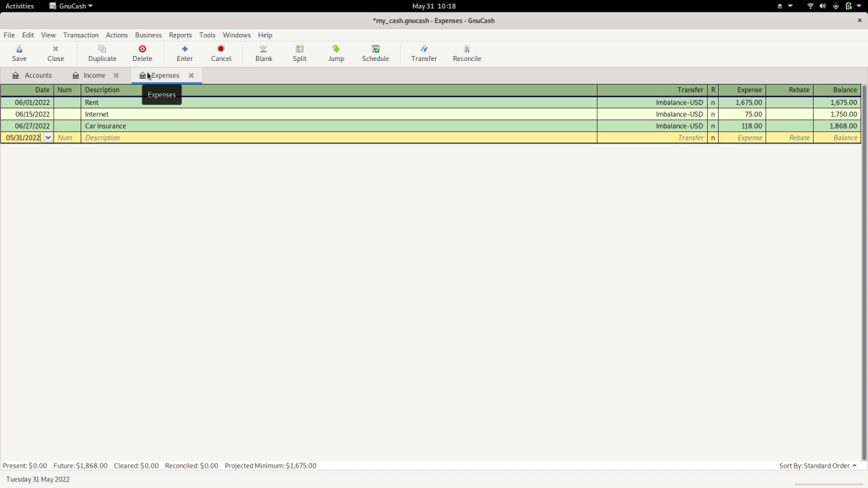Record the transaction with the Enter icon
868x488 pixels.
(184, 53)
